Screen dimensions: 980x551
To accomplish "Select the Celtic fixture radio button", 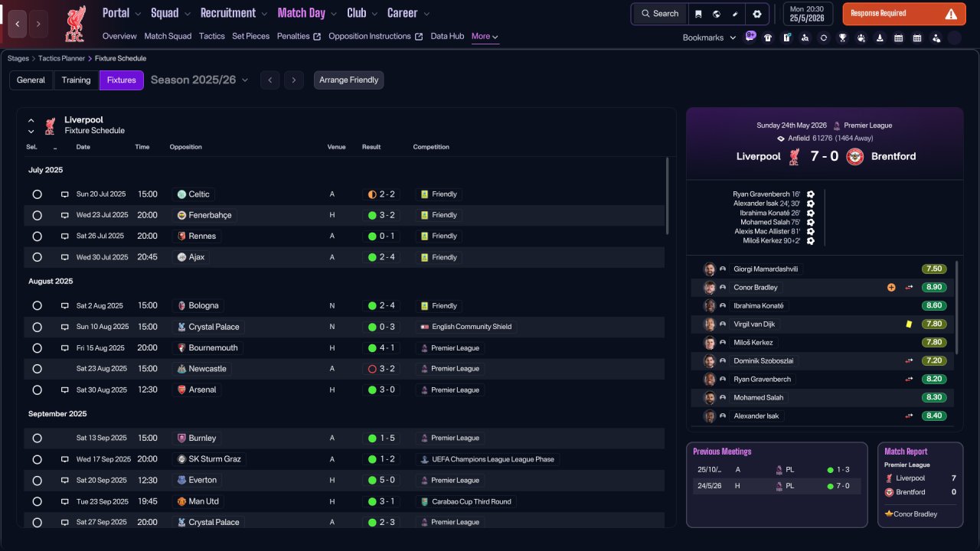I will coord(37,194).
